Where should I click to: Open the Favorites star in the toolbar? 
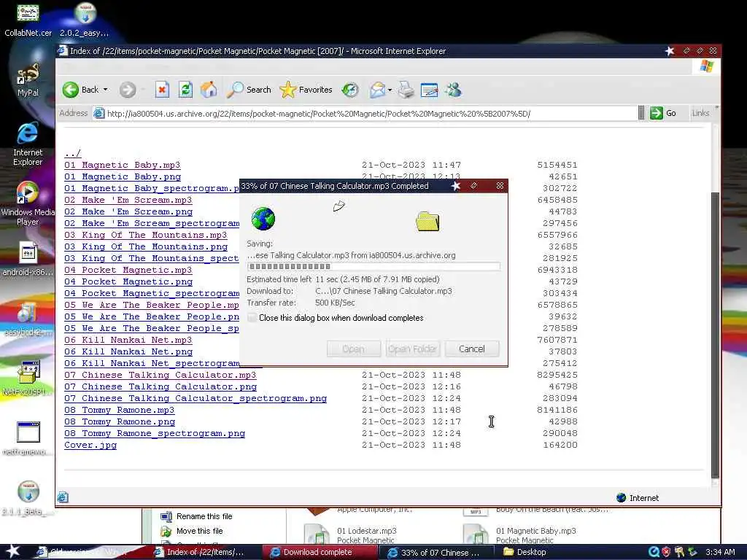coord(306,90)
